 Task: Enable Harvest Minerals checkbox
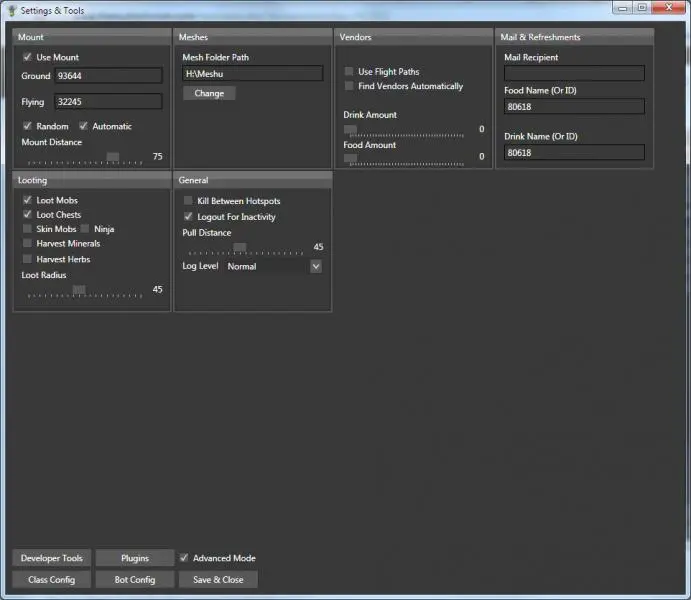pos(27,244)
